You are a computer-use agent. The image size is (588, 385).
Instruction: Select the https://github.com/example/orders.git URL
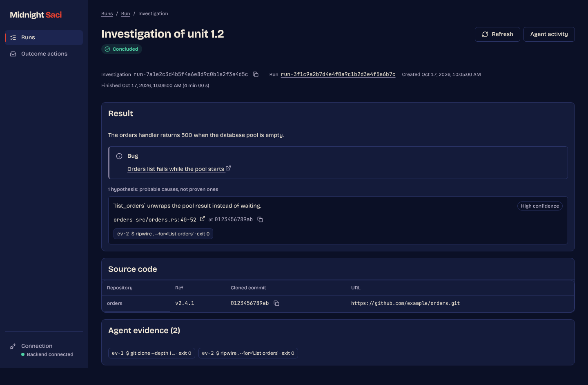click(x=405, y=303)
